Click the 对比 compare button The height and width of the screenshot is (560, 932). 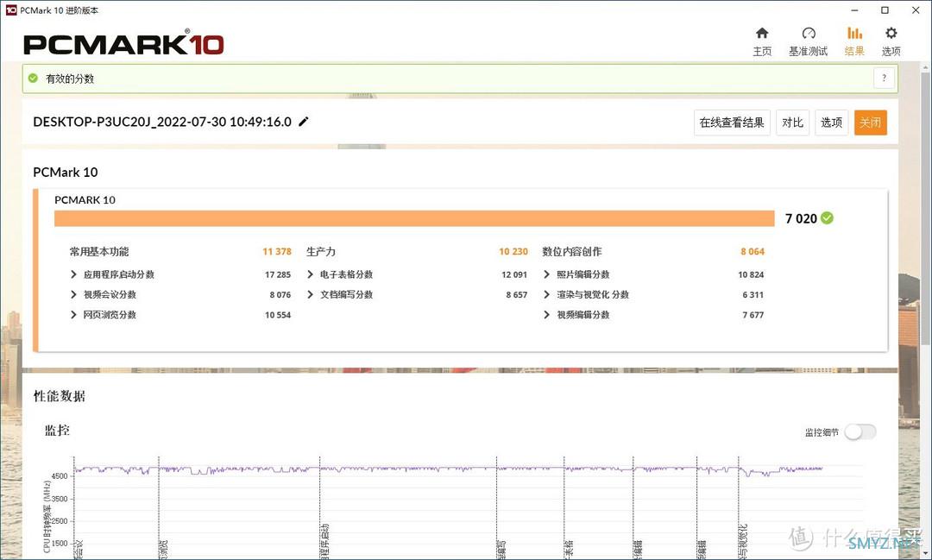coord(792,123)
